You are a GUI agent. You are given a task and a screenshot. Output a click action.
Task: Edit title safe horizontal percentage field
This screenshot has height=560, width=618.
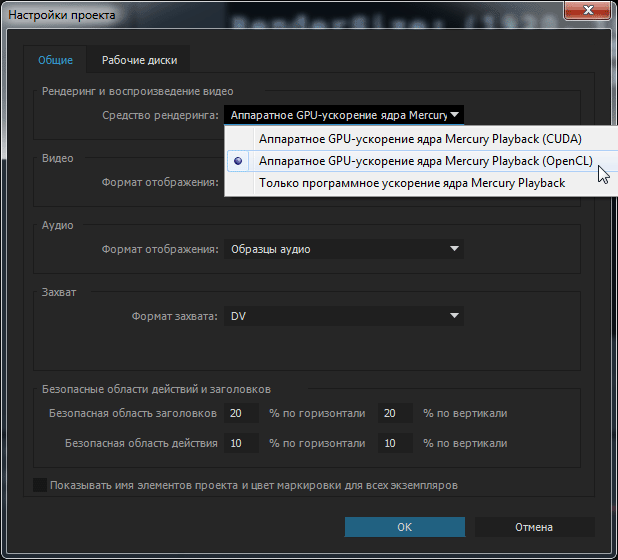241,413
